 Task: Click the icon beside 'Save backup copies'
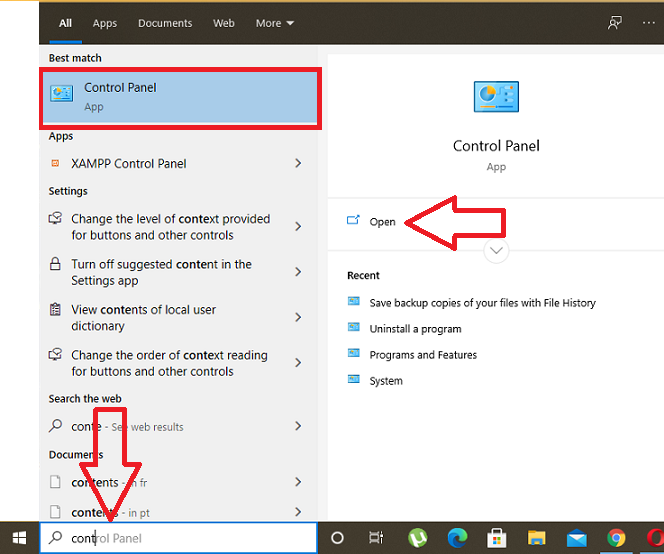(354, 301)
